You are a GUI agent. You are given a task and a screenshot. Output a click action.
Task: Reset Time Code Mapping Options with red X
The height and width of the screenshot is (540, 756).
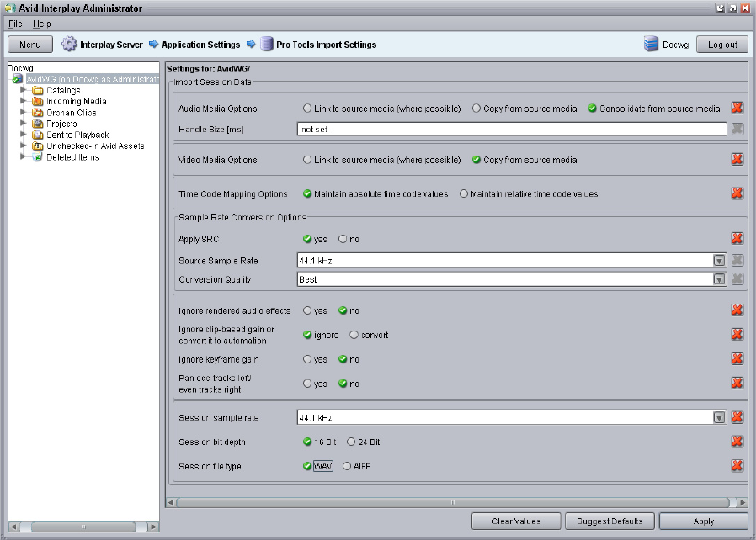[x=737, y=193]
